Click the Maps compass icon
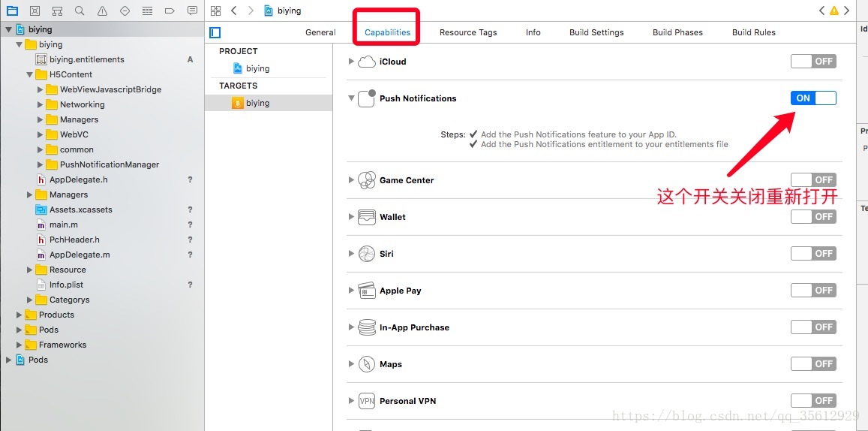 pyautogui.click(x=366, y=364)
